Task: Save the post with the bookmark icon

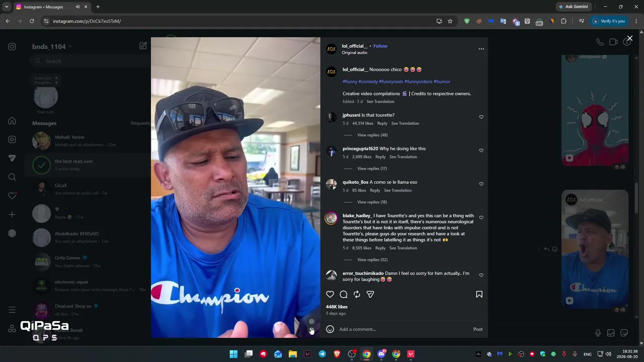Action: [479, 294]
